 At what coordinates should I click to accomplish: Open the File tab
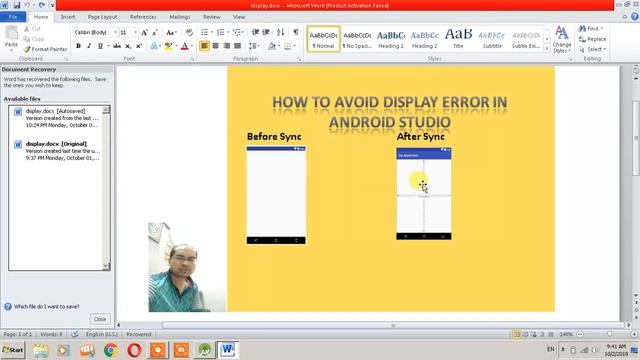click(13, 17)
